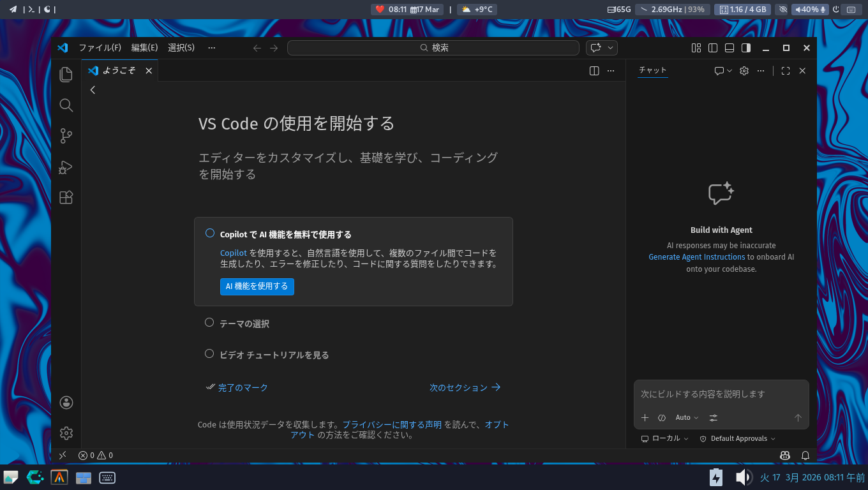
Task: Click the 検索 command center box
Action: coord(433,48)
